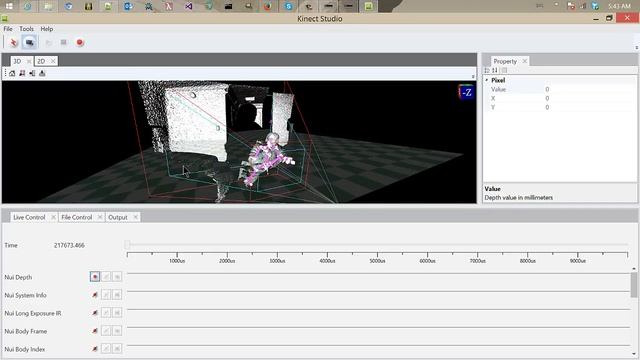Click the fourth icon in 3D view toolbar
The image size is (640, 360).
tap(42, 73)
